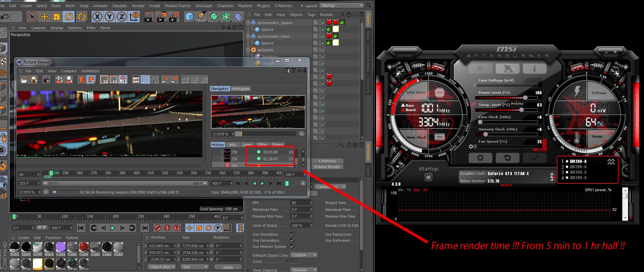This screenshot has width=644, height=272.
Task: Activate the Live Selection cursor tool
Action: pos(32,17)
